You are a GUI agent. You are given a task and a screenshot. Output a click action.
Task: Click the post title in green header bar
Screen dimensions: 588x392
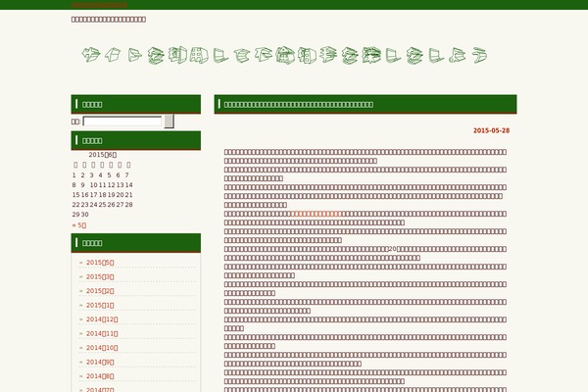(299, 104)
